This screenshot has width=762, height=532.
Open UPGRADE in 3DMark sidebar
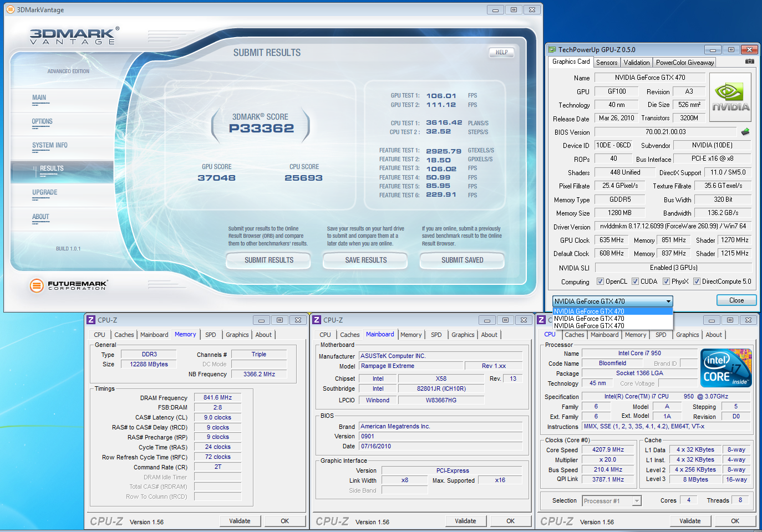pyautogui.click(x=45, y=192)
